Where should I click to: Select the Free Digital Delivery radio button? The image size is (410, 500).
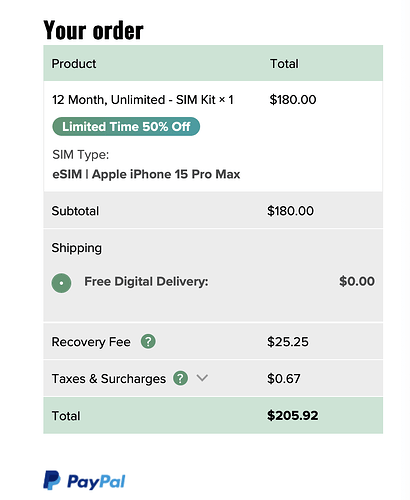point(61,283)
